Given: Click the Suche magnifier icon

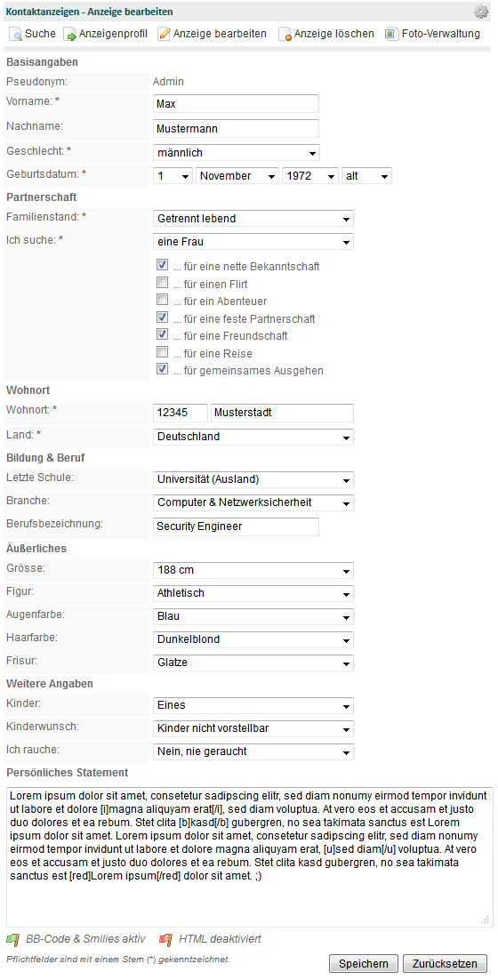Looking at the screenshot, I should (x=15, y=35).
